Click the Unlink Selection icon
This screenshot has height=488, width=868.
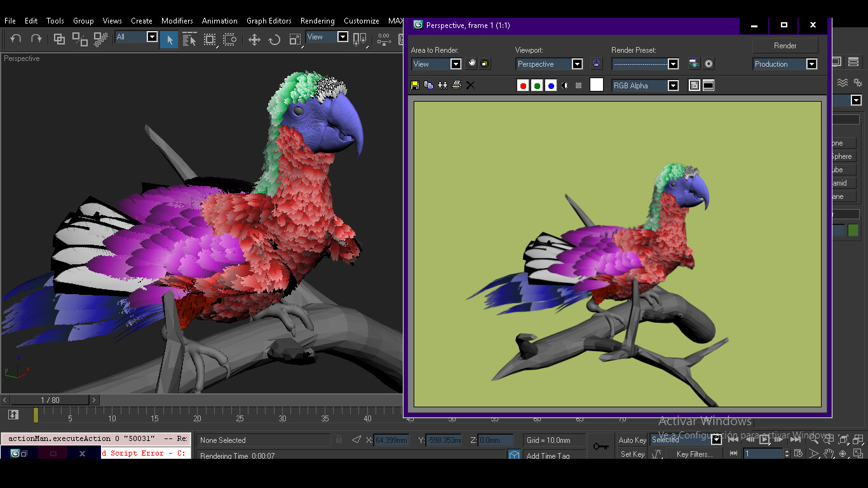tap(80, 39)
